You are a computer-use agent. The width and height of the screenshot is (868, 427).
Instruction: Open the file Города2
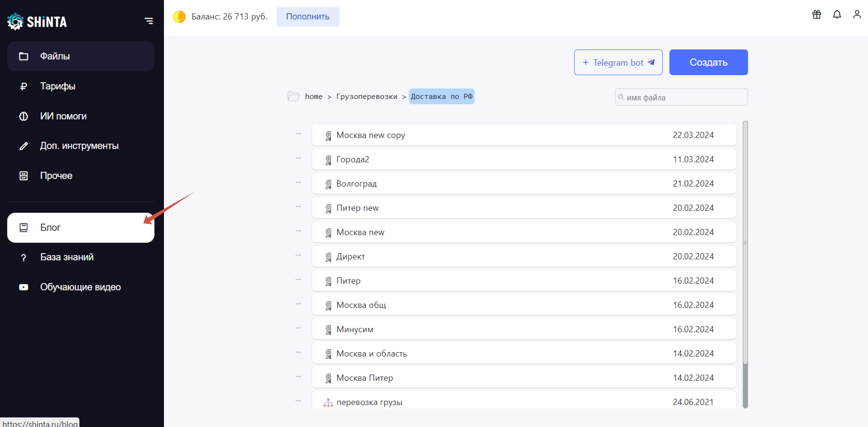pos(524,159)
